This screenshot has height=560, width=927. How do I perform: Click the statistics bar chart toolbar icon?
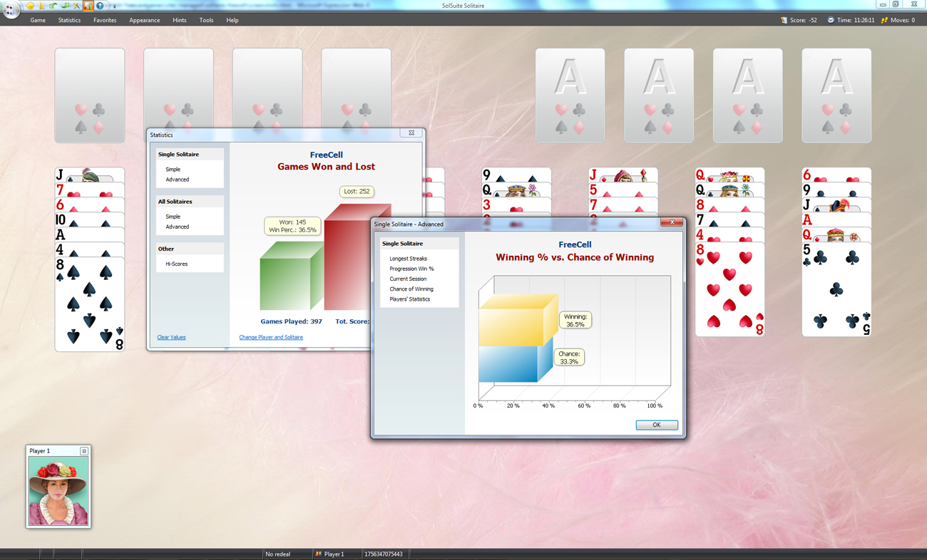88,6
